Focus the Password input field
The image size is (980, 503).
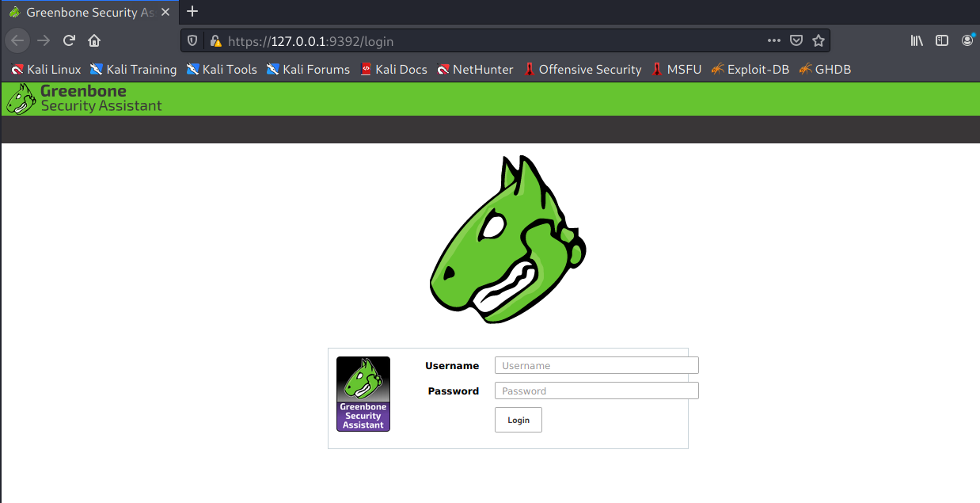(x=596, y=391)
